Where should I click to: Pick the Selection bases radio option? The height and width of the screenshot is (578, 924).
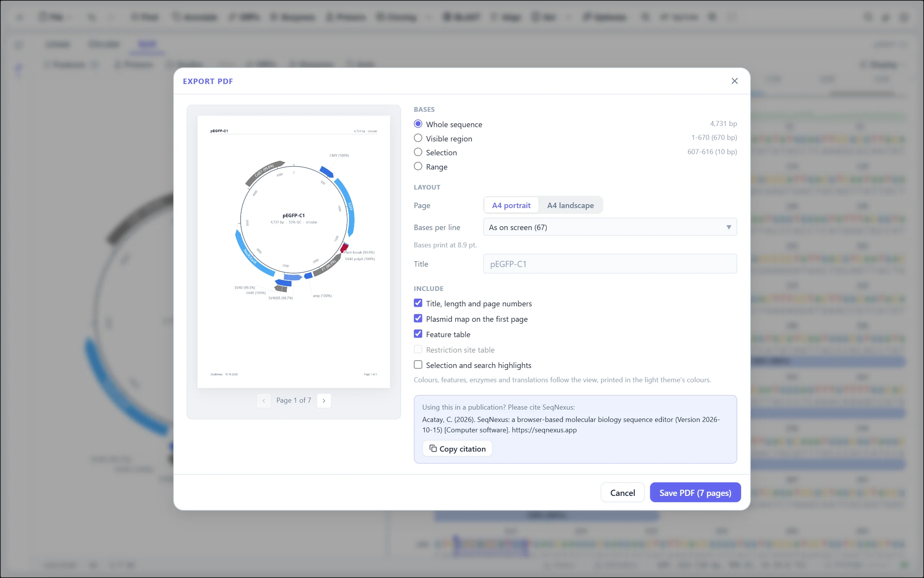point(418,152)
